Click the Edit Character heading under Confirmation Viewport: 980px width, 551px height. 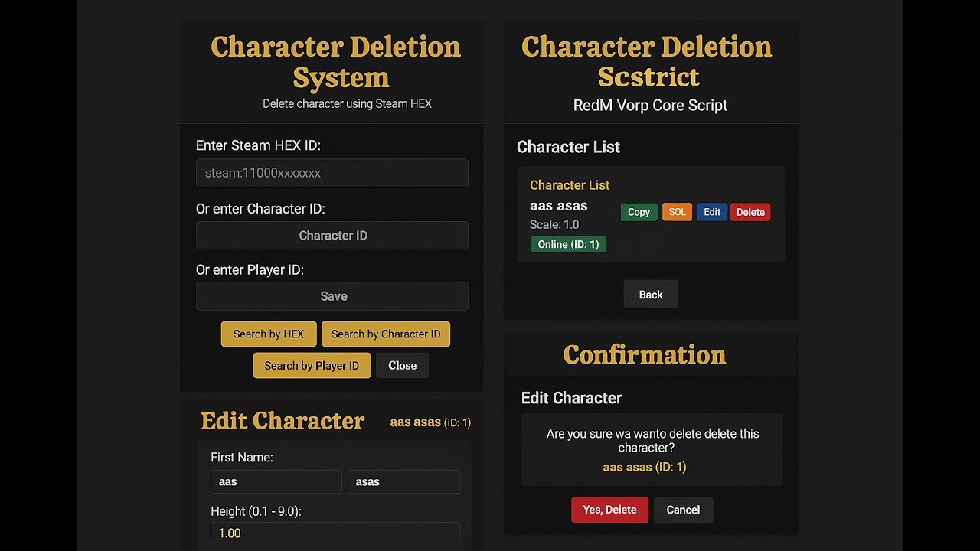point(571,398)
